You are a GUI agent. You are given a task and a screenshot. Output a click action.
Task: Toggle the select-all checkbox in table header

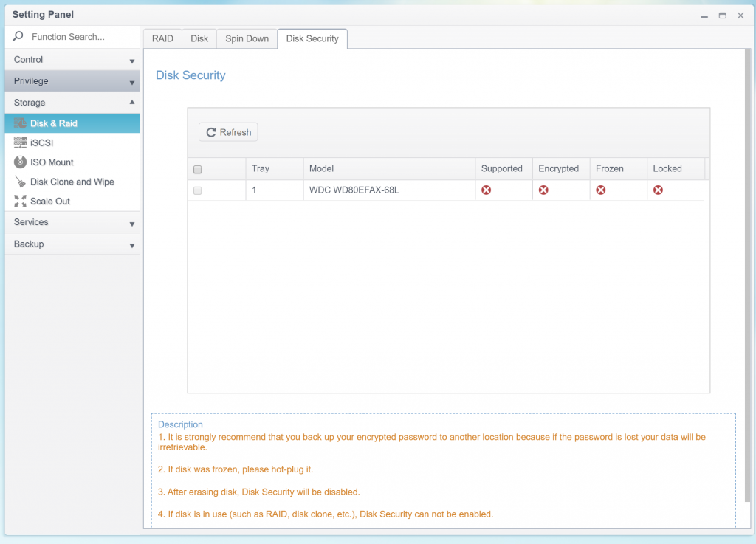point(197,169)
